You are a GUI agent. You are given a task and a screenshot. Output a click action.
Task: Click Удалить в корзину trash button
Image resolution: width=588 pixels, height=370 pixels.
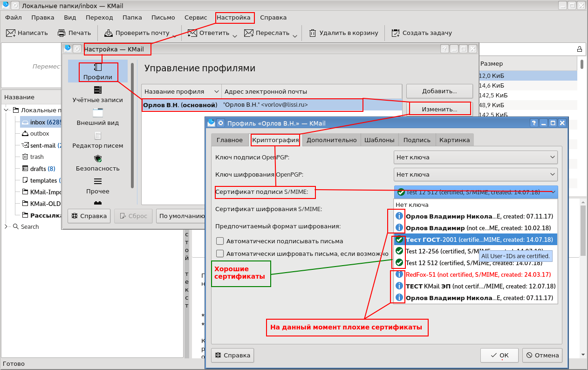tap(343, 33)
